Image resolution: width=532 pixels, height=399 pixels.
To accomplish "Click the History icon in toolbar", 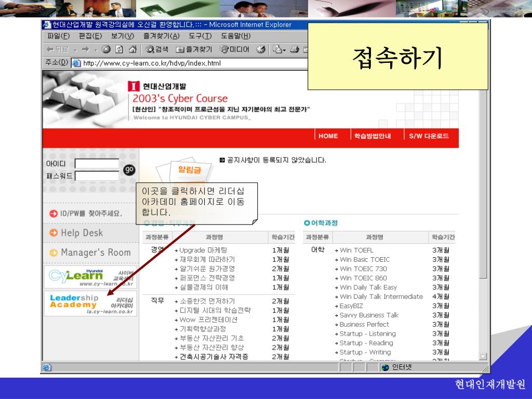I will click(x=261, y=49).
